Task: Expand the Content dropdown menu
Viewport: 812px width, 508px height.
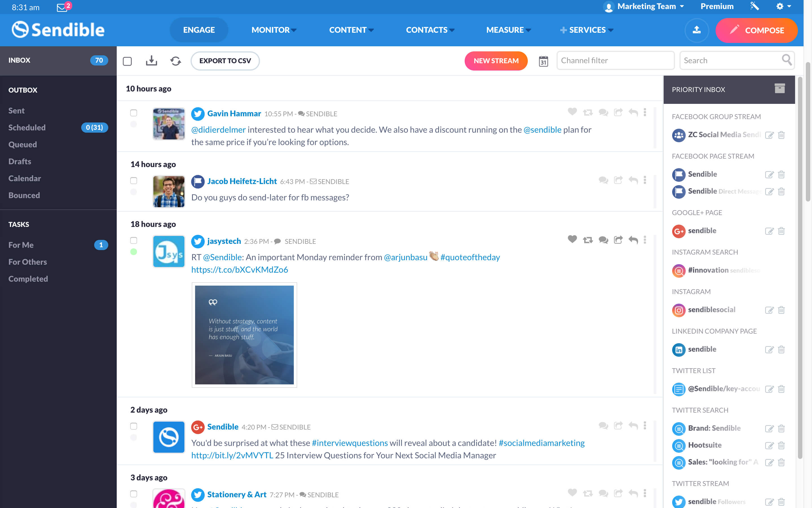Action: (351, 30)
